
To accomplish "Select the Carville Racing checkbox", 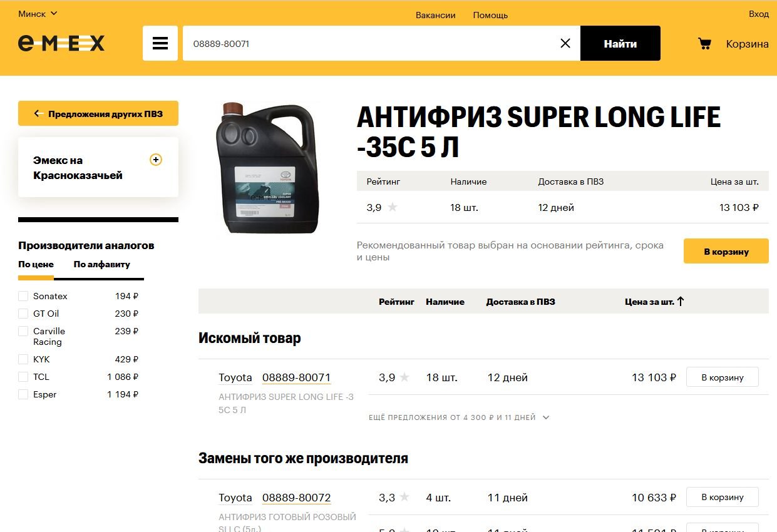I will pyautogui.click(x=23, y=331).
